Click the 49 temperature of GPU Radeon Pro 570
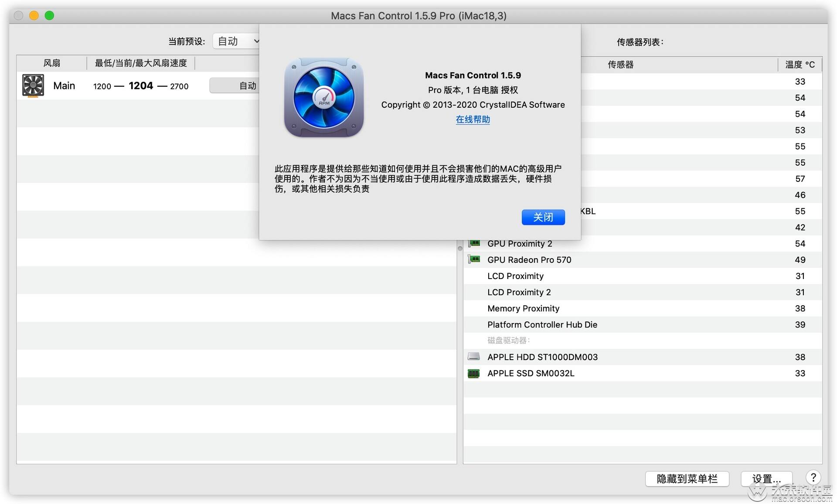The image size is (837, 504). point(800,260)
